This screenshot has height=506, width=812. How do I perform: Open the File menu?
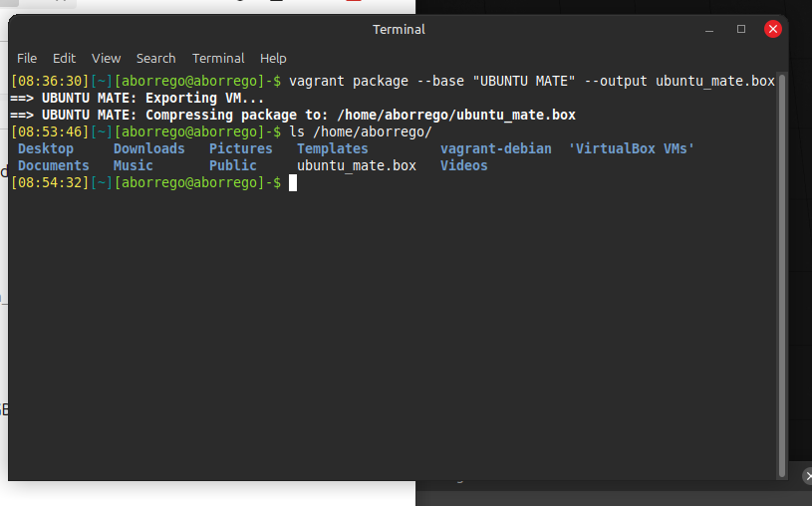tap(27, 59)
